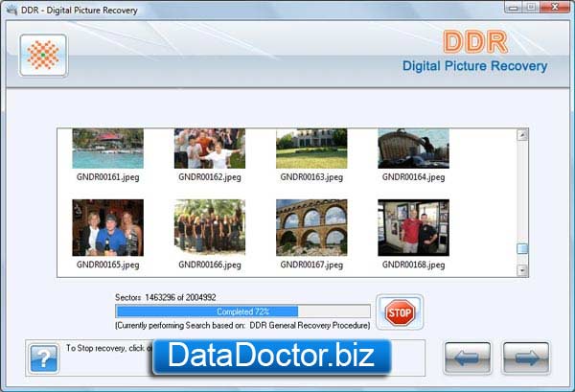This screenshot has height=392, width=575.
Task: Click the red STOP recovery button
Action: coord(400,312)
